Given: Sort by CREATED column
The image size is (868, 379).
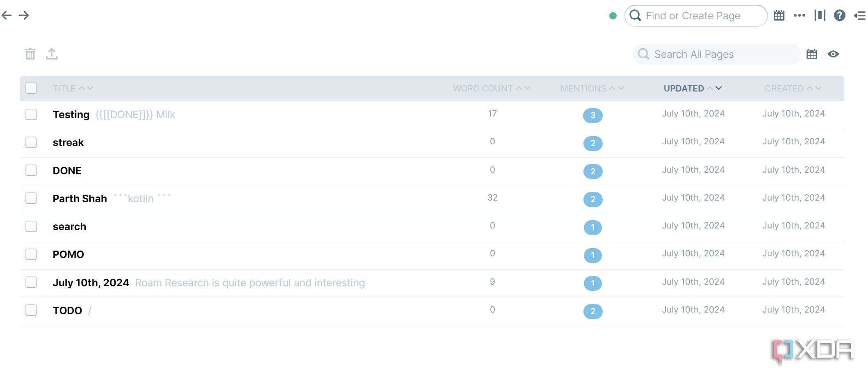Looking at the screenshot, I should point(784,88).
